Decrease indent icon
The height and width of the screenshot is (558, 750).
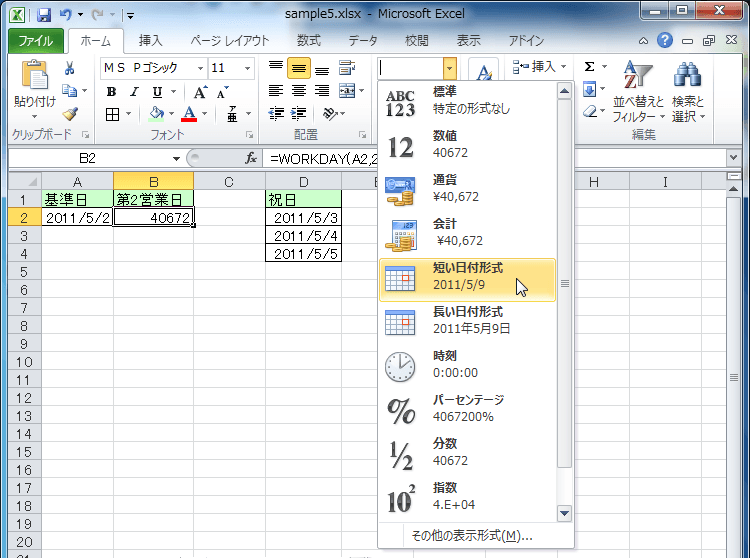[276, 114]
